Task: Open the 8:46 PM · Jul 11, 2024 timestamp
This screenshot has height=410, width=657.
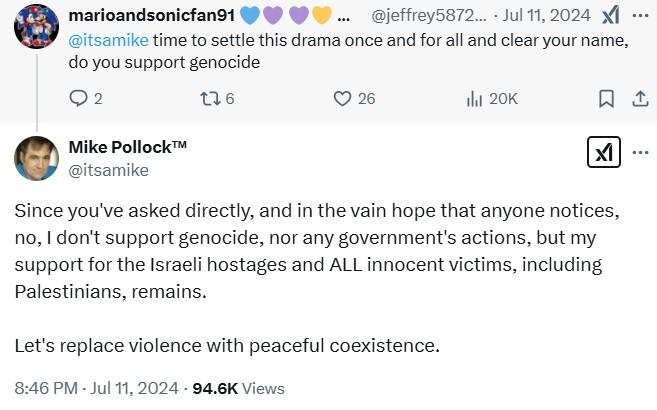Action: 96,388
